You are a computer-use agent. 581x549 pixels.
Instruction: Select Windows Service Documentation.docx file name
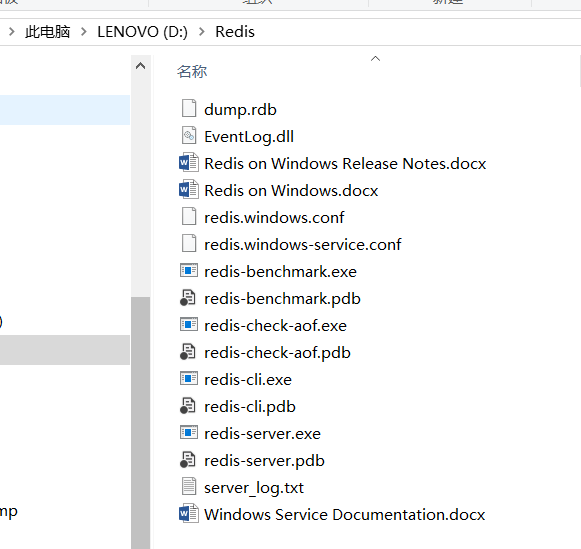point(345,515)
